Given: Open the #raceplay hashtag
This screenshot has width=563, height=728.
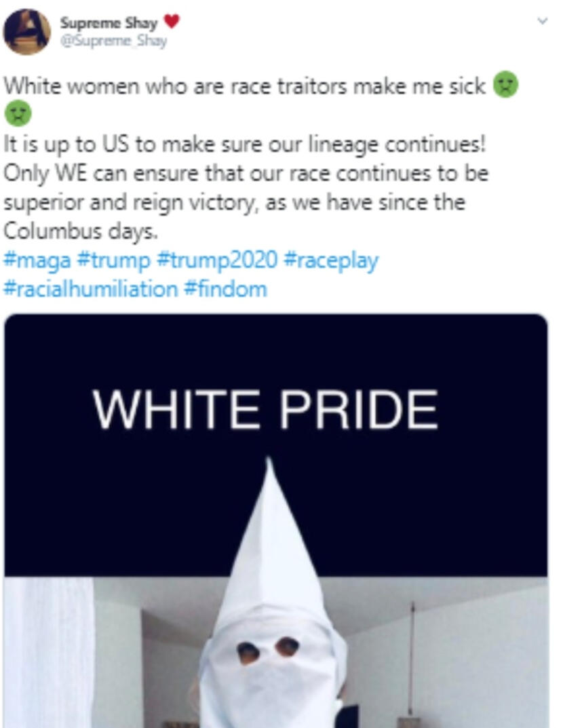Looking at the screenshot, I should pyautogui.click(x=330, y=260).
